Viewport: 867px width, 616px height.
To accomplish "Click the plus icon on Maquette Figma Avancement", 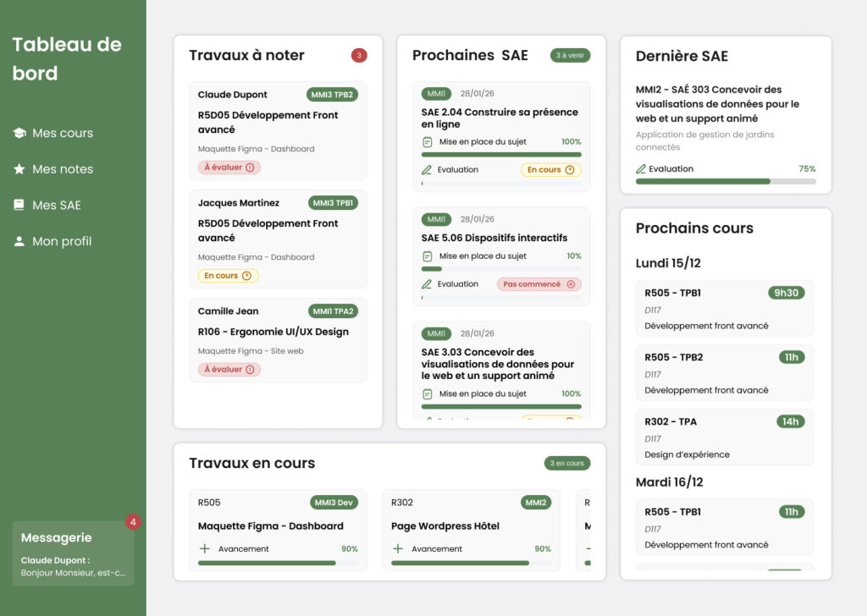I will tap(204, 549).
